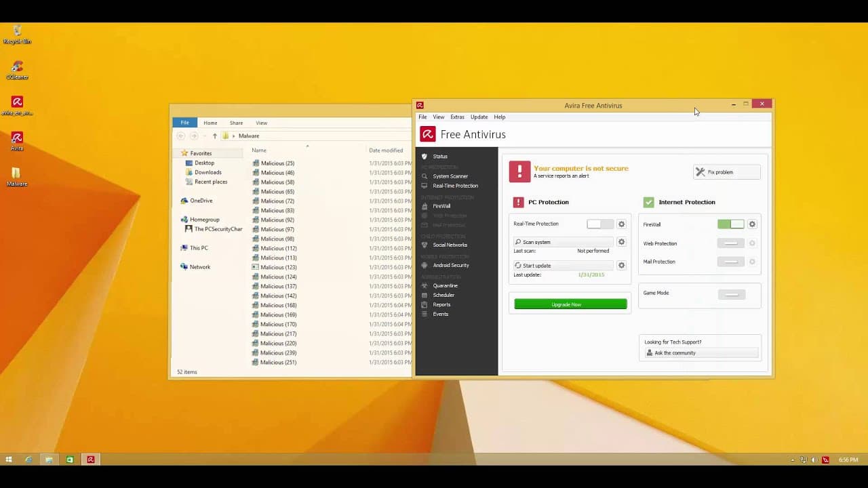Click the PC Protection red warning icon
This screenshot has height=488, width=868.
click(x=518, y=202)
